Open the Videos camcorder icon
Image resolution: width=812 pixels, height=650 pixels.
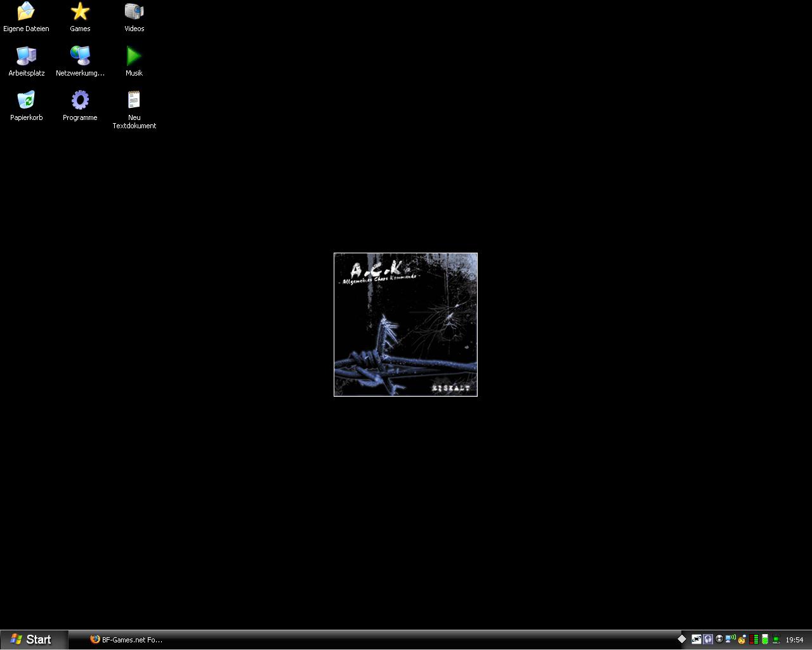(x=134, y=11)
